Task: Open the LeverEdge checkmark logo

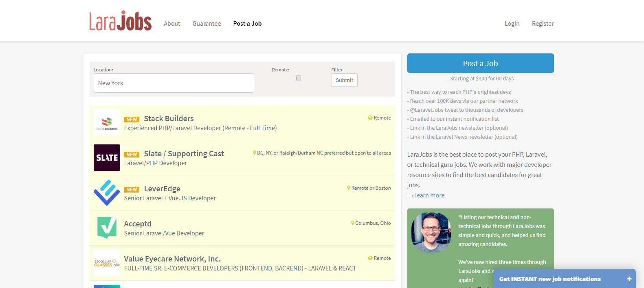Action: point(107,193)
